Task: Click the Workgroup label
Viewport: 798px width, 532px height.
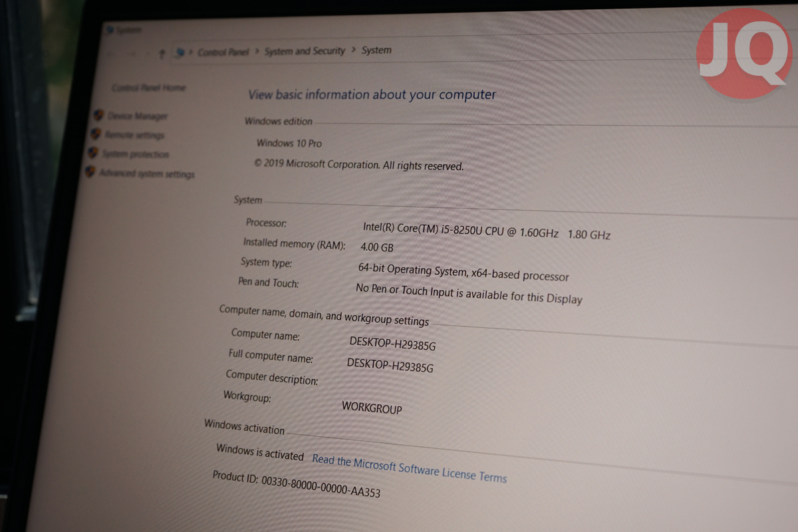Action: point(247,396)
